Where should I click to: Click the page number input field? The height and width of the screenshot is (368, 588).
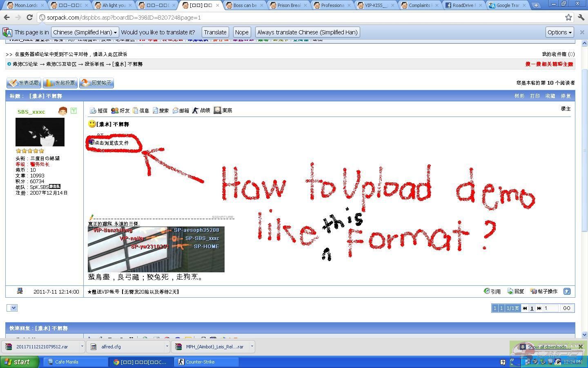tap(551, 308)
